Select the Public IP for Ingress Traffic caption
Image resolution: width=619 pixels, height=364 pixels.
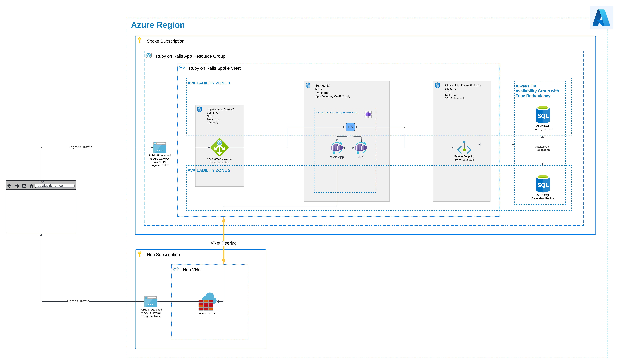point(160,160)
